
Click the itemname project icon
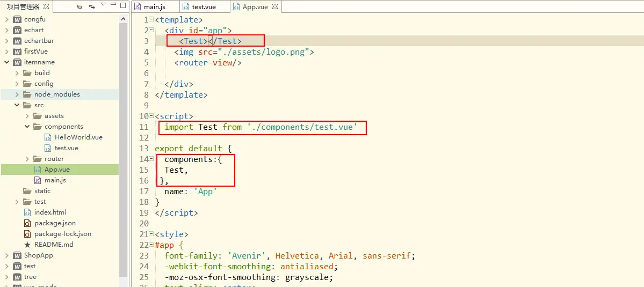tap(17, 62)
